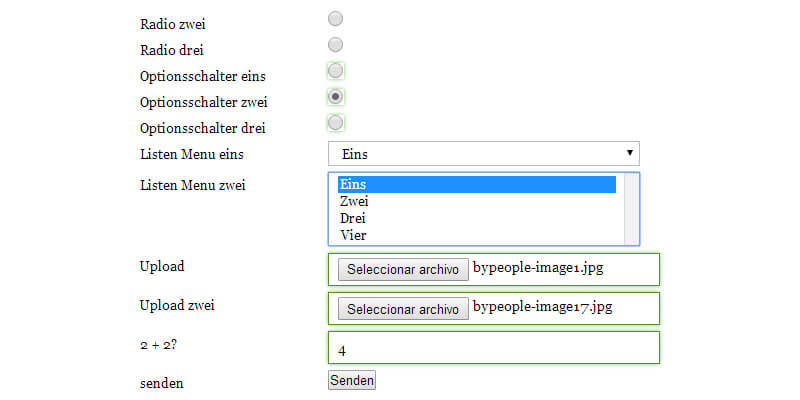Click the bypeople-image1.jpg file name
This screenshot has width=800, height=400.
(539, 268)
